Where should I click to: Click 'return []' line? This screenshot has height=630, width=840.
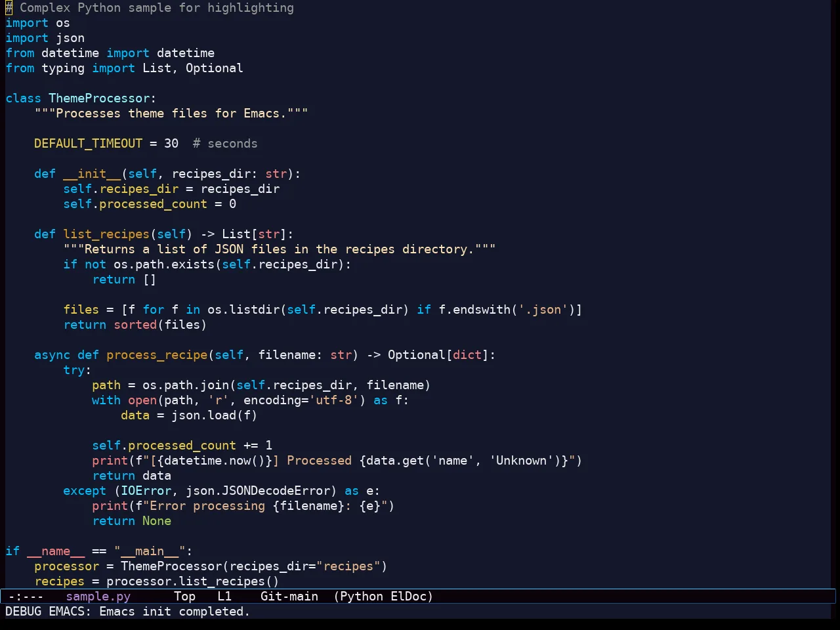pos(124,280)
